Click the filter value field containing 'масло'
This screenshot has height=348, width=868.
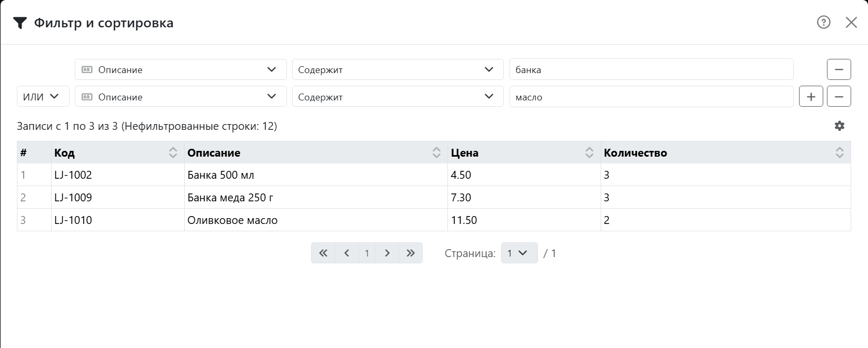coord(651,97)
